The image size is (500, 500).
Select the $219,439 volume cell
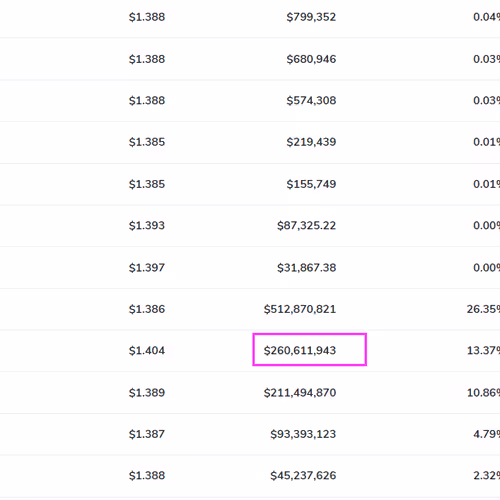coord(311,142)
